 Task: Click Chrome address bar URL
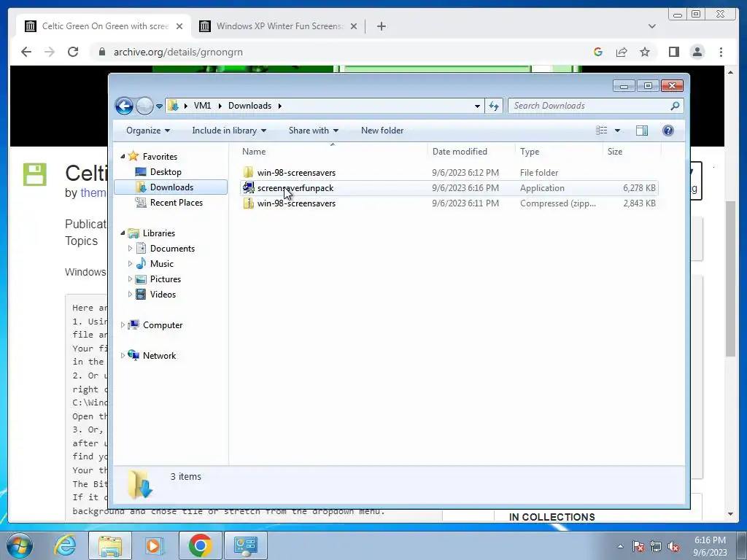[x=178, y=52]
